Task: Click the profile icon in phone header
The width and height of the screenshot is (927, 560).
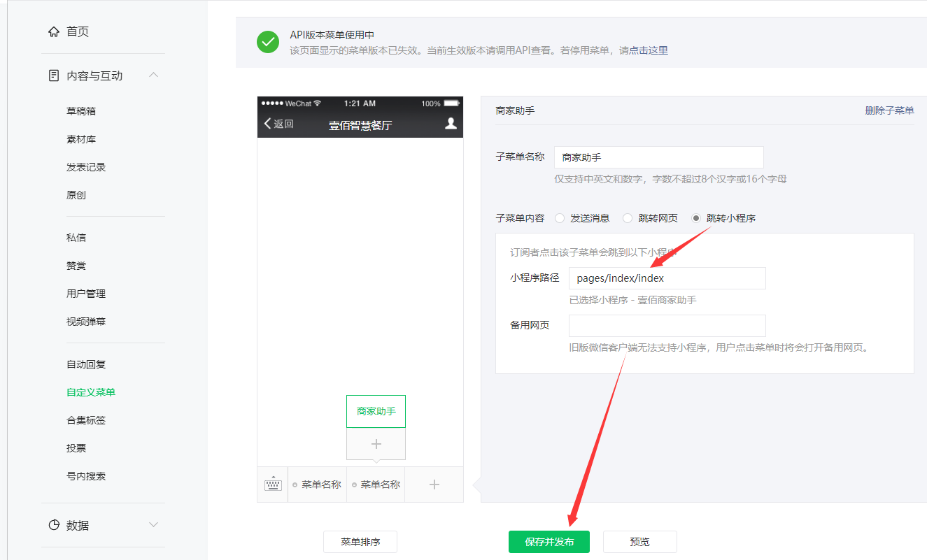Action: pyautogui.click(x=451, y=124)
